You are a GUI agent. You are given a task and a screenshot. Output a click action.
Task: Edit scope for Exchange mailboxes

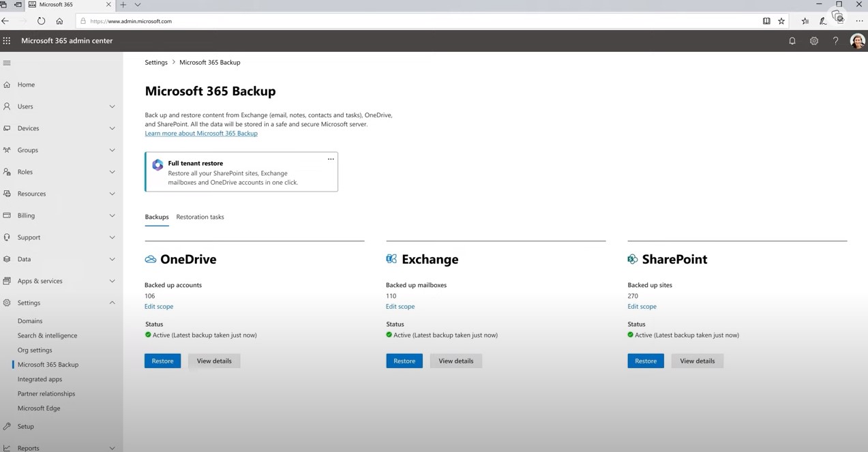[x=400, y=307]
